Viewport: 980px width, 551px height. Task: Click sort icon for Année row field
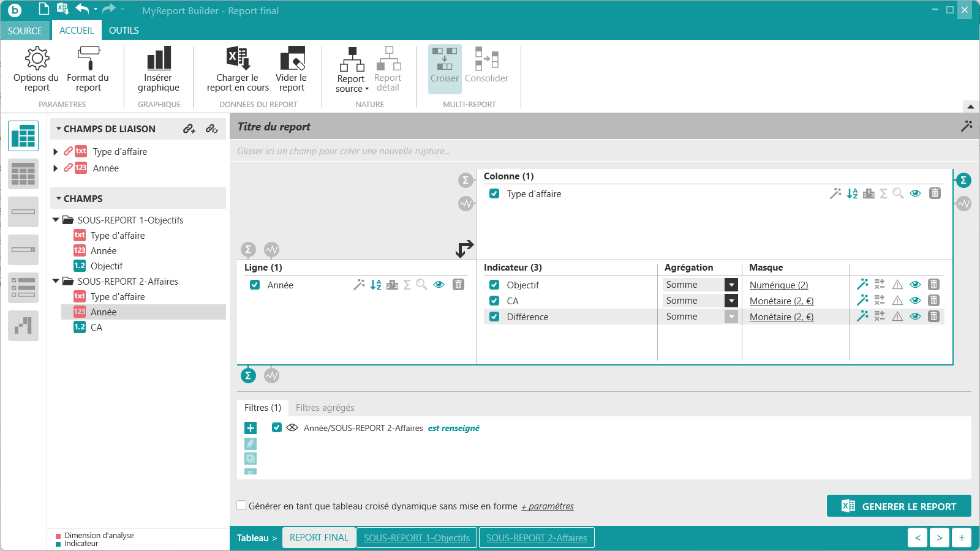[375, 285]
